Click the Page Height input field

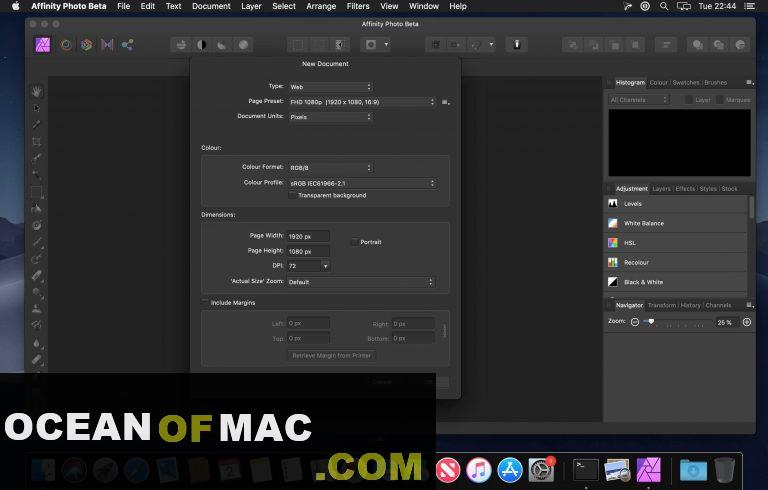308,251
